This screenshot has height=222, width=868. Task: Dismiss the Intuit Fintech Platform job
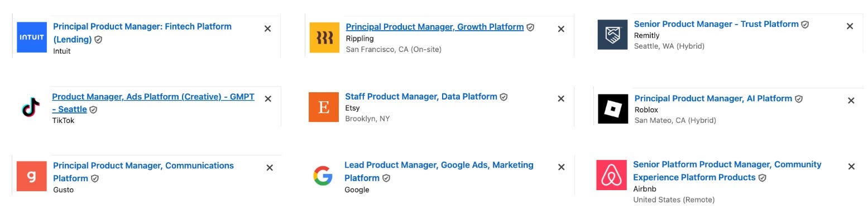pos(267,29)
